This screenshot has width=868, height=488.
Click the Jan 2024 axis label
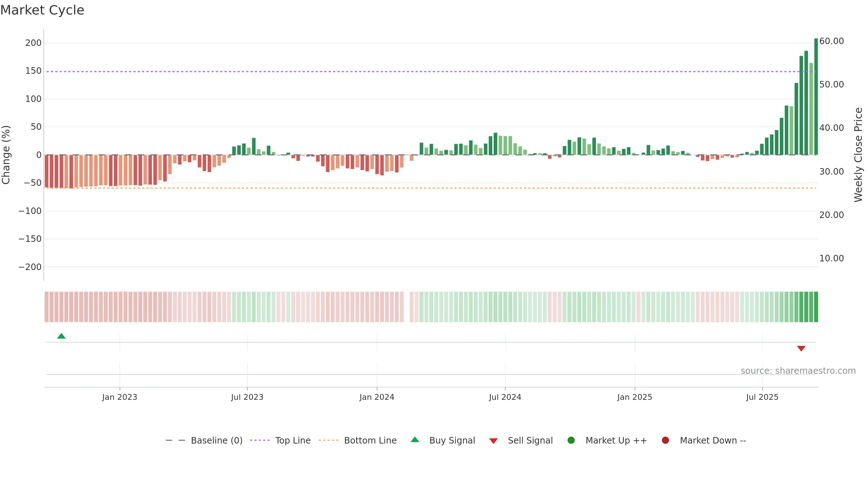(x=377, y=397)
